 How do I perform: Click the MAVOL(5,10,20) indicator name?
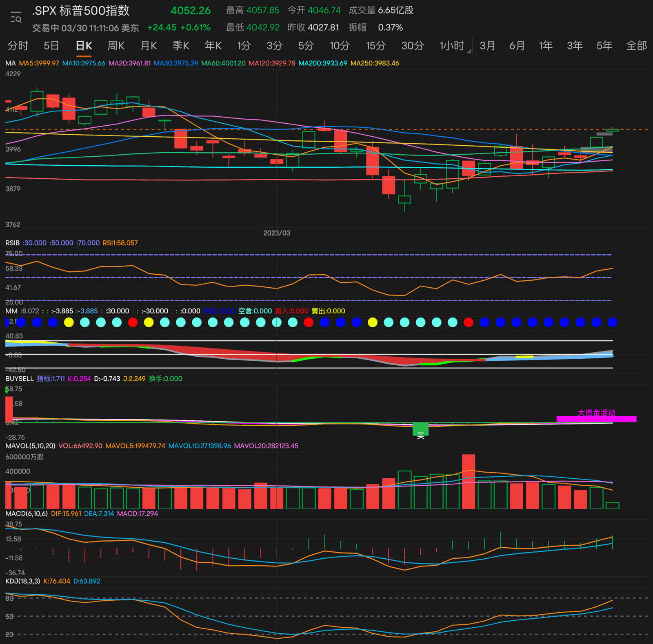pyautogui.click(x=30, y=446)
